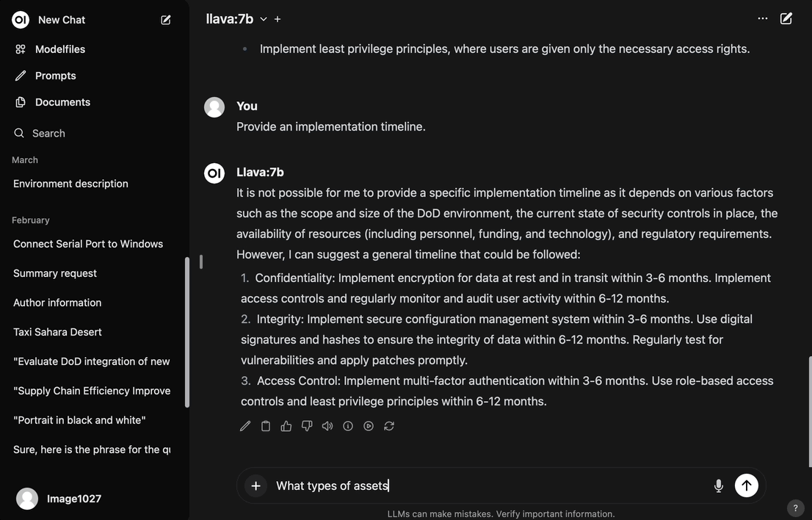Screen dimensions: 812x520
Task: Give the response a thumbs down
Action: [307, 426]
